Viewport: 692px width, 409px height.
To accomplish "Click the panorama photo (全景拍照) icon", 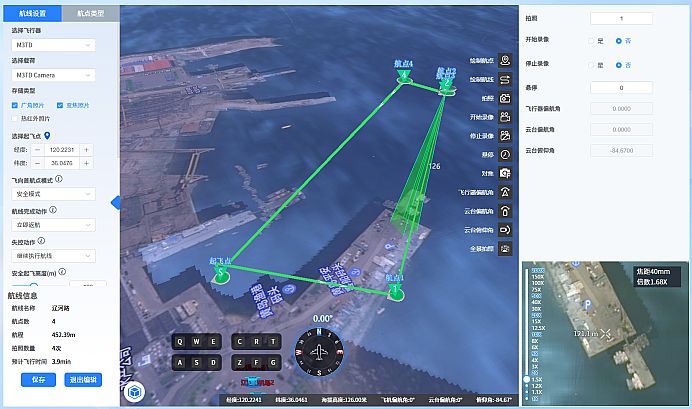I will tap(505, 248).
